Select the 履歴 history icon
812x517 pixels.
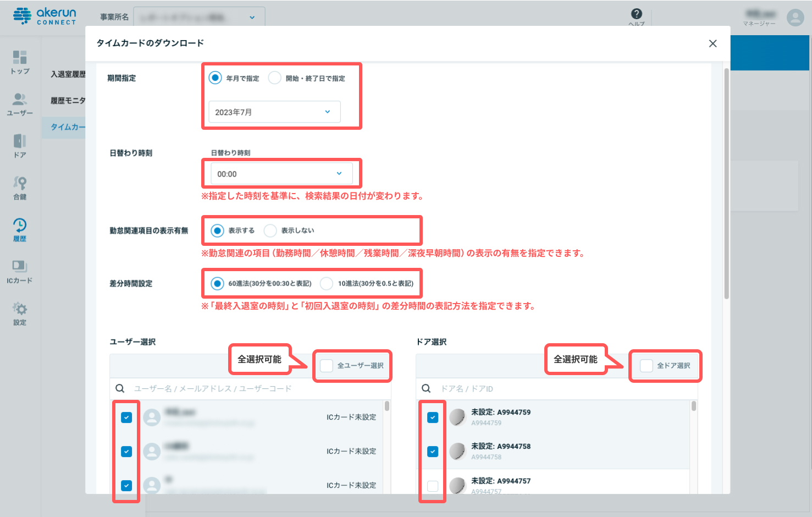pyautogui.click(x=20, y=226)
